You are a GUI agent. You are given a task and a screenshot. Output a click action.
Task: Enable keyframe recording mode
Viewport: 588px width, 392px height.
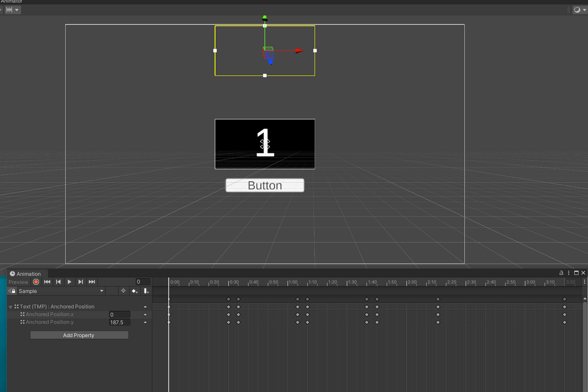click(36, 282)
